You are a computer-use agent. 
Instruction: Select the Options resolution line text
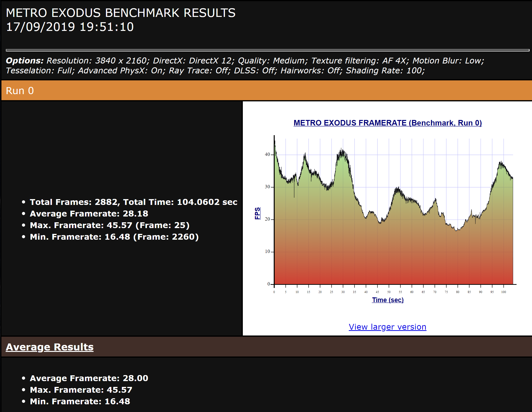point(245,61)
